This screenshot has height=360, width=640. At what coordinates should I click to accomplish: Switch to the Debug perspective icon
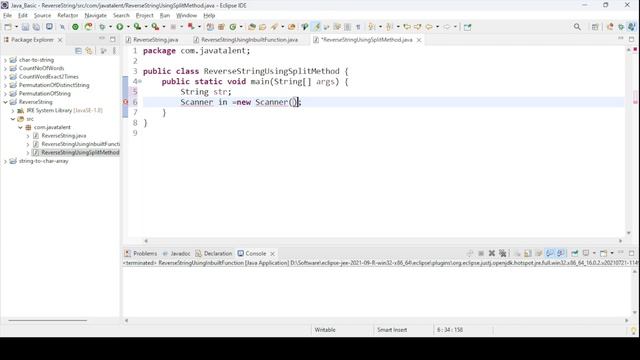tap(621, 27)
